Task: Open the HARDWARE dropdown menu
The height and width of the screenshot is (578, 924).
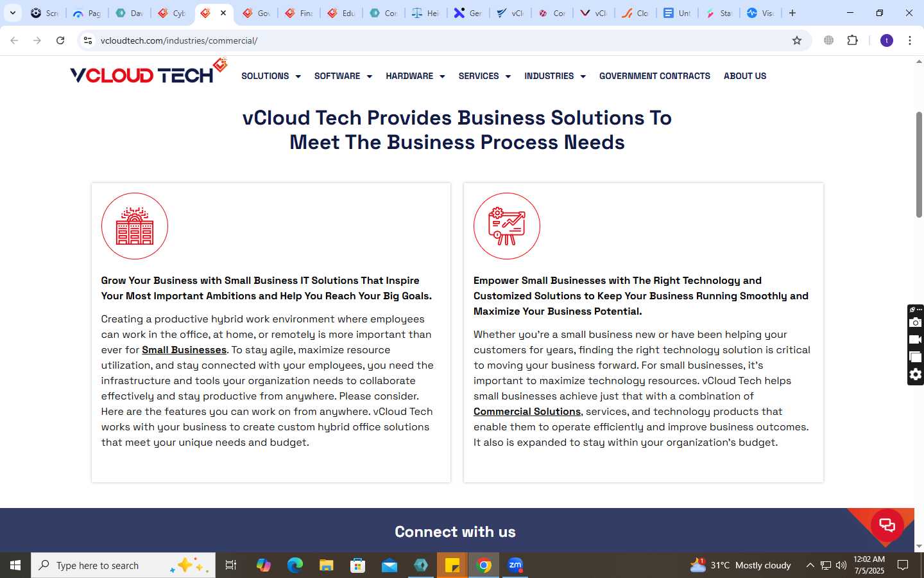Action: tap(415, 76)
